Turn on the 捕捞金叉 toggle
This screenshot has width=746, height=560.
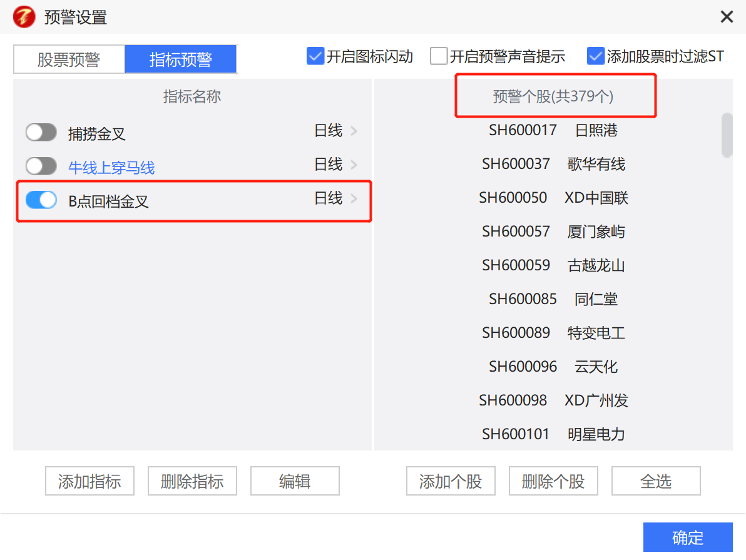[41, 132]
